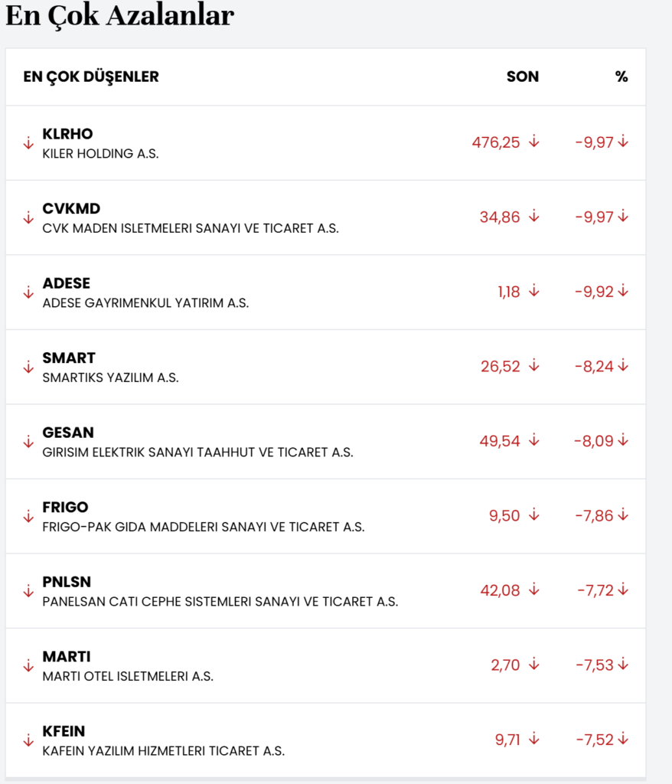Open KAFEIN YAZILIM HIZMETLERI company link

[164, 751]
